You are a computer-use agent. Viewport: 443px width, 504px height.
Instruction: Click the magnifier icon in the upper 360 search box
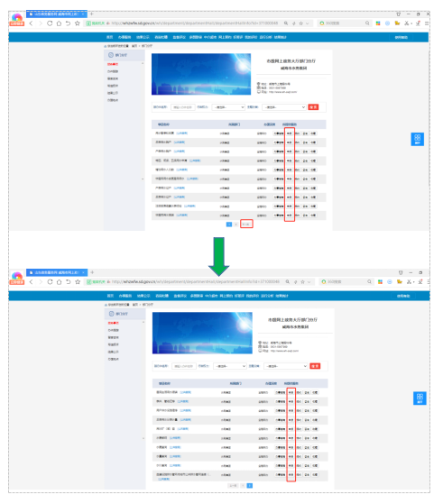click(x=367, y=23)
